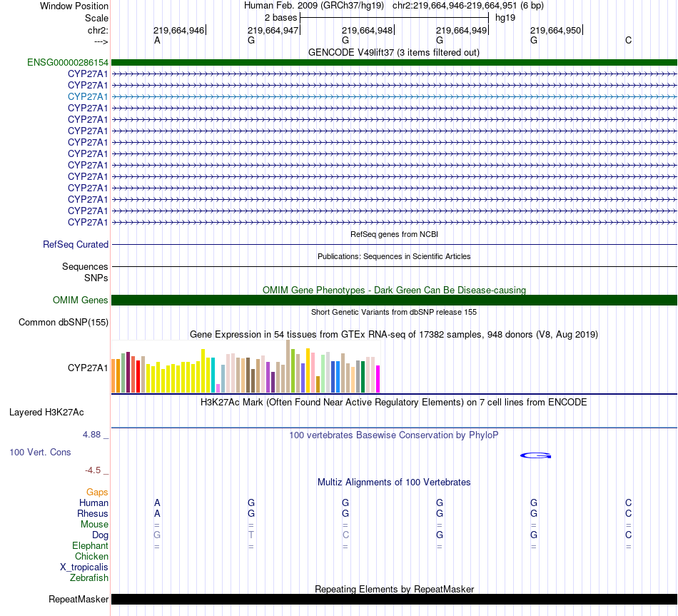Image resolution: width=678 pixels, height=616 pixels.
Task: Click the magenta last bar in GTEx chart
Action: click(x=378, y=379)
